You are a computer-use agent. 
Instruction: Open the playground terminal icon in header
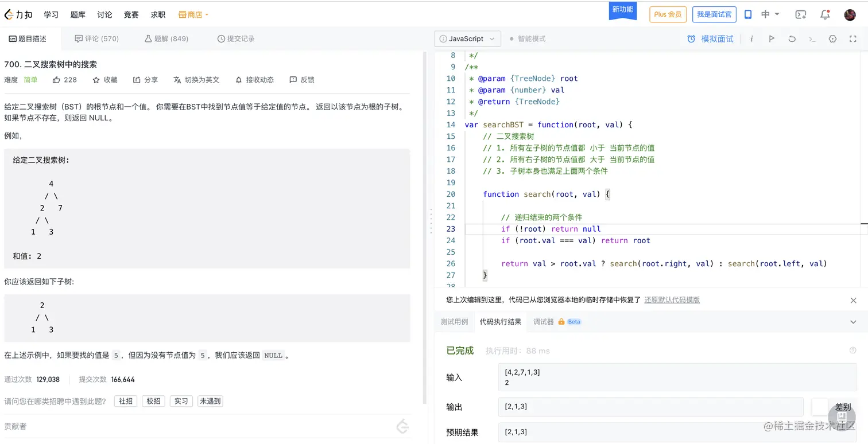800,14
